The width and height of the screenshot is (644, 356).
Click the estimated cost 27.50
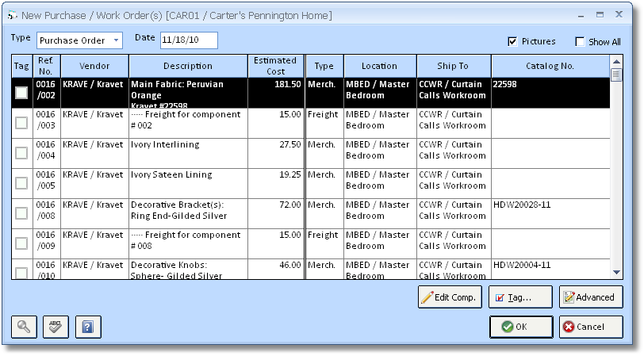click(x=290, y=144)
